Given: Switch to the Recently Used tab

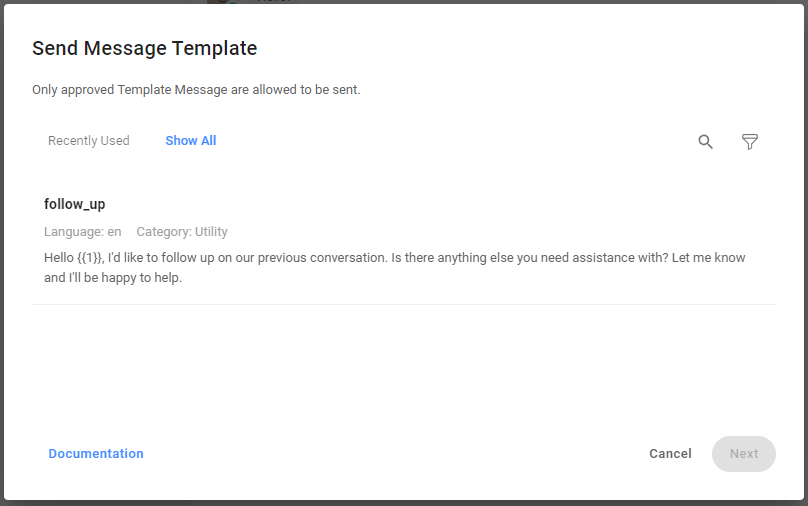Looking at the screenshot, I should pyautogui.click(x=89, y=141).
